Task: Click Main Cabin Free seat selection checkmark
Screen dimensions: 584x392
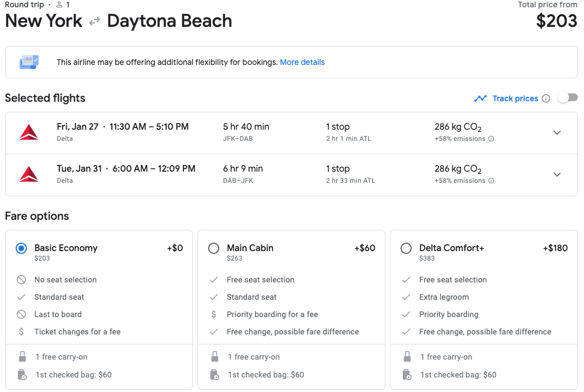Action: (x=214, y=280)
